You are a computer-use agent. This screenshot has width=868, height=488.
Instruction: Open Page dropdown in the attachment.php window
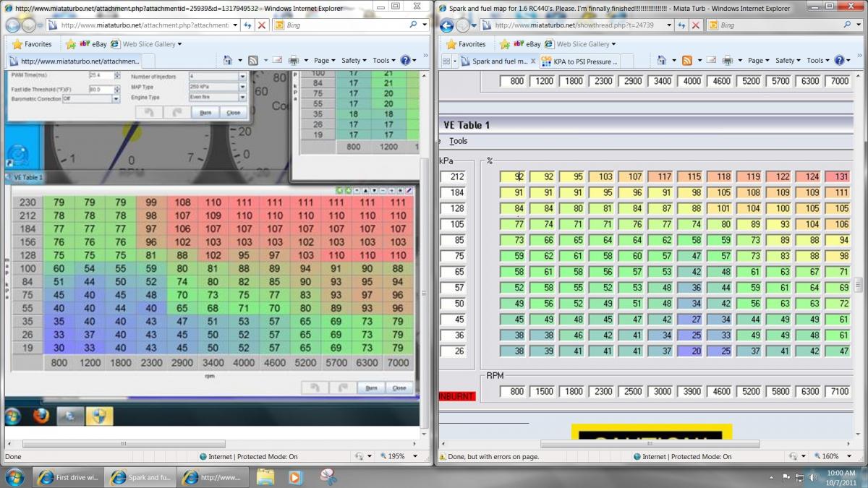point(323,61)
